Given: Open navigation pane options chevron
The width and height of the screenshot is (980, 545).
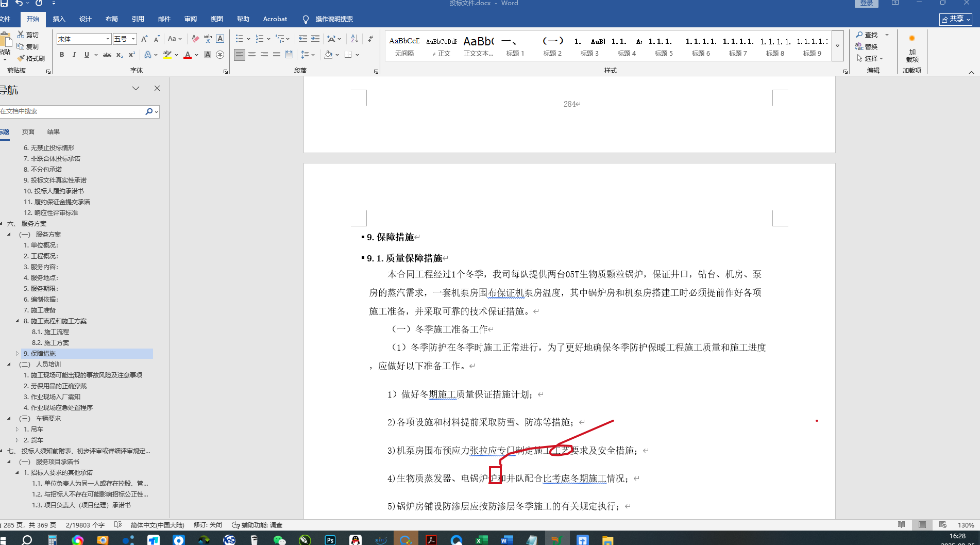Looking at the screenshot, I should pyautogui.click(x=136, y=88).
